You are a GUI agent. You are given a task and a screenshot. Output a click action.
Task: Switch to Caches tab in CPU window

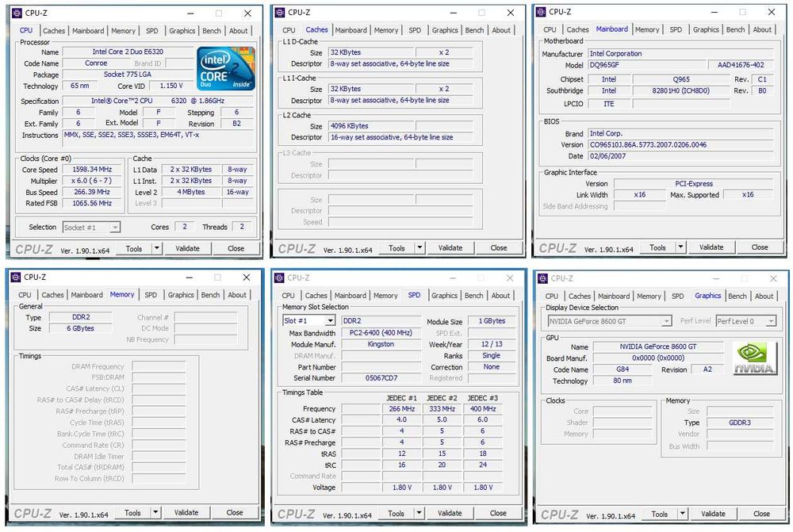point(54,31)
